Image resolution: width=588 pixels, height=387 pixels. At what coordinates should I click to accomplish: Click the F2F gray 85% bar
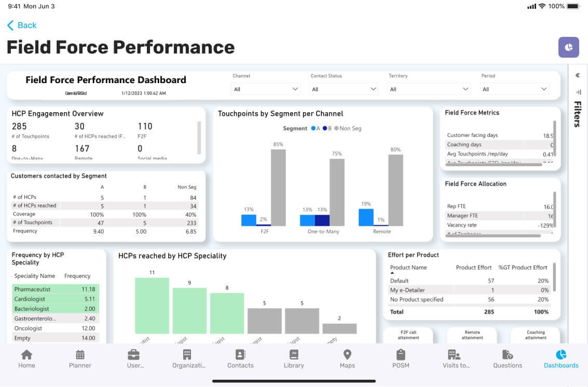278,188
